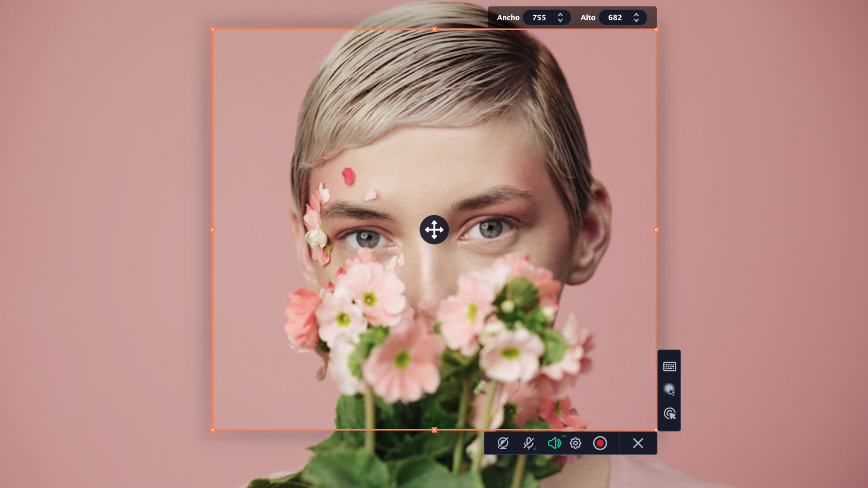
Task: Open recording settings gear
Action: 576,443
